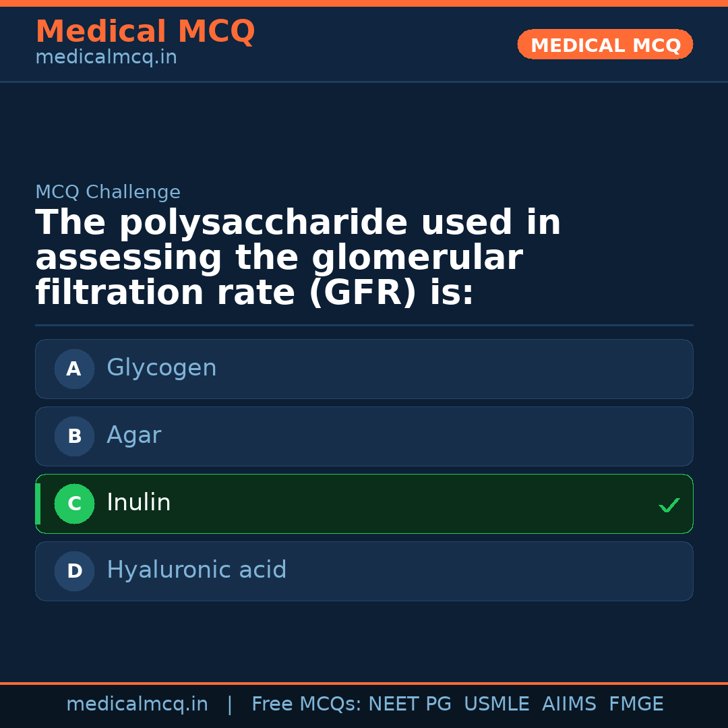Select the Hyaluronic acid answer text

(196, 570)
